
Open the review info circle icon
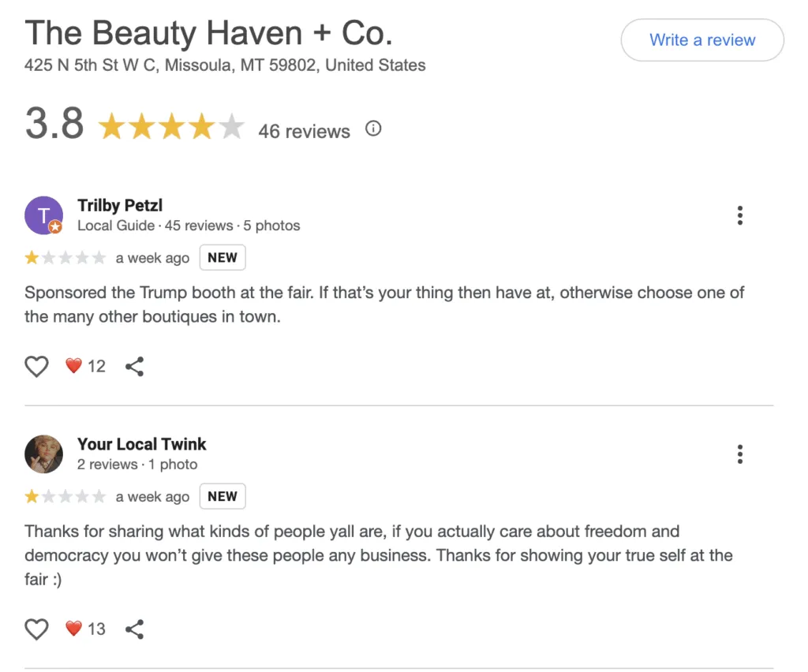(x=373, y=129)
